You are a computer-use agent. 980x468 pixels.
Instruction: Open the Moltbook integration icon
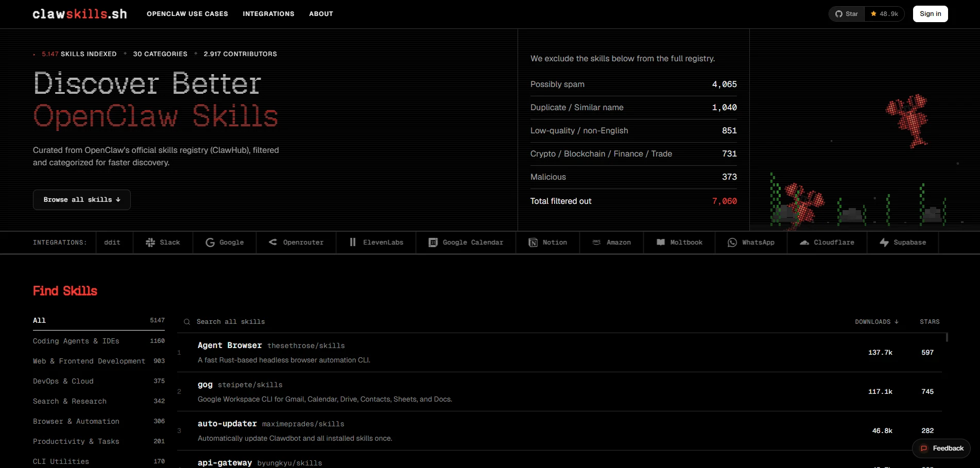click(661, 242)
